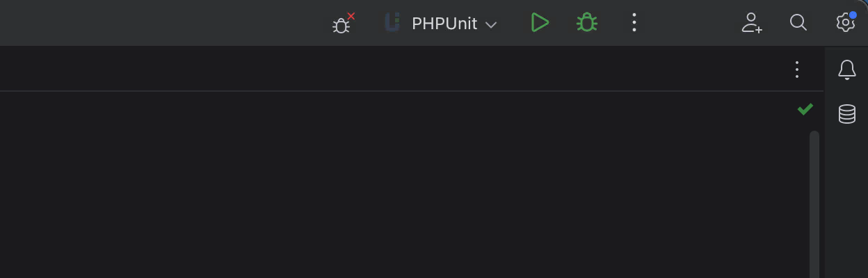Open More Actions next to Debug
868x278 pixels.
click(x=634, y=23)
